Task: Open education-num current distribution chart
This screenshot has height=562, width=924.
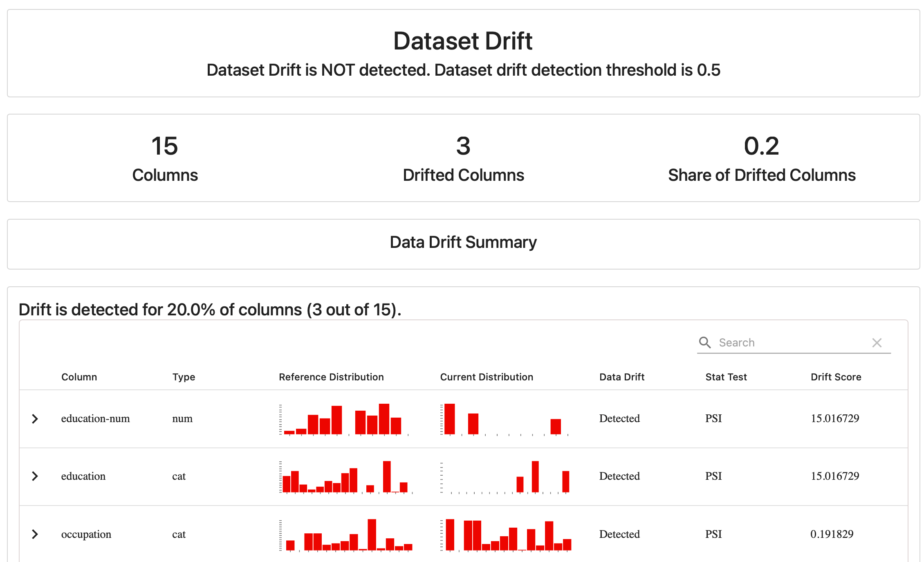Action: (505, 419)
